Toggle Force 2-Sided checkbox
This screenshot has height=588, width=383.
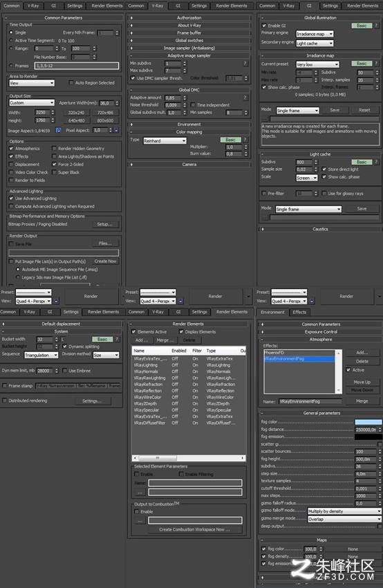click(x=54, y=164)
